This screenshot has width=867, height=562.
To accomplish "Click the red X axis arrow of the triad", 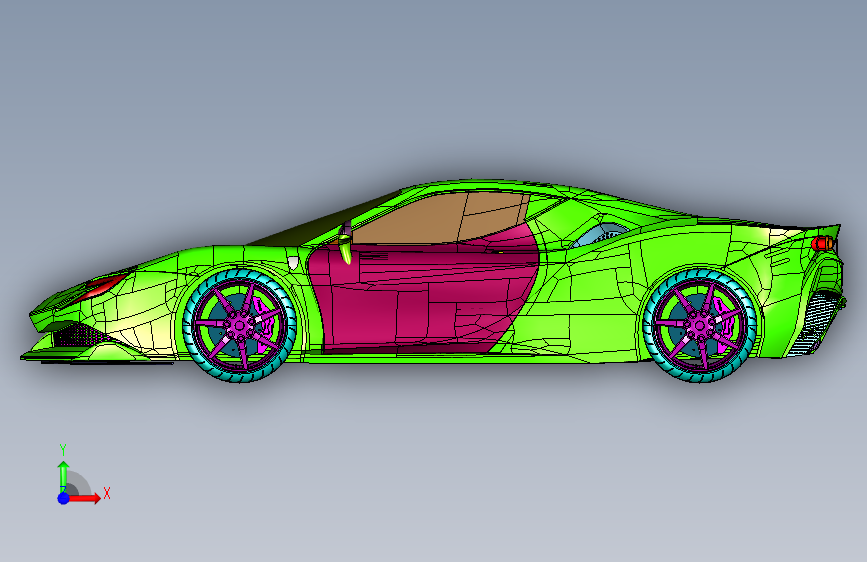I will pyautogui.click(x=84, y=498).
